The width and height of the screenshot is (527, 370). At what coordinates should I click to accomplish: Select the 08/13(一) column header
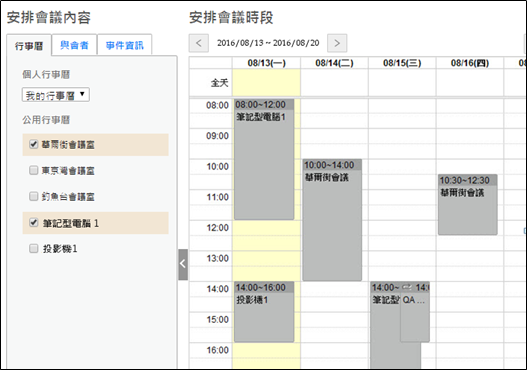click(267, 63)
